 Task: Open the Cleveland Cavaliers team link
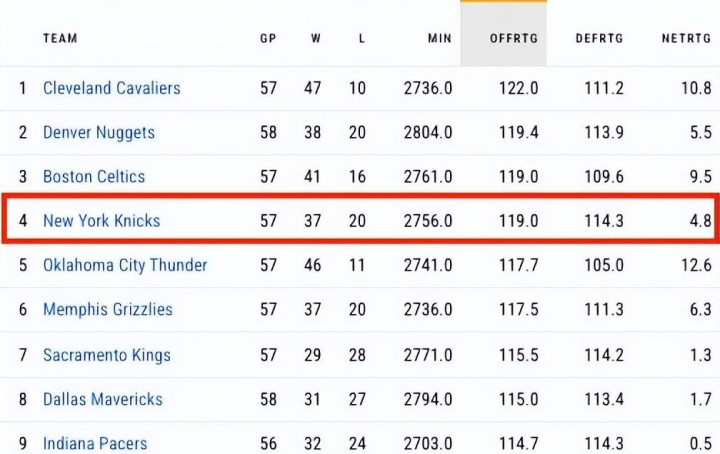pos(111,88)
